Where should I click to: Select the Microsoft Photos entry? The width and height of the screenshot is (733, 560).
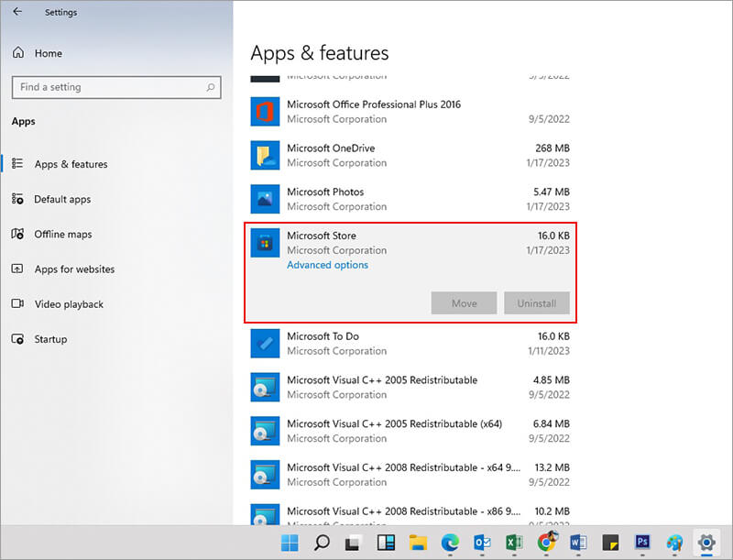click(410, 199)
